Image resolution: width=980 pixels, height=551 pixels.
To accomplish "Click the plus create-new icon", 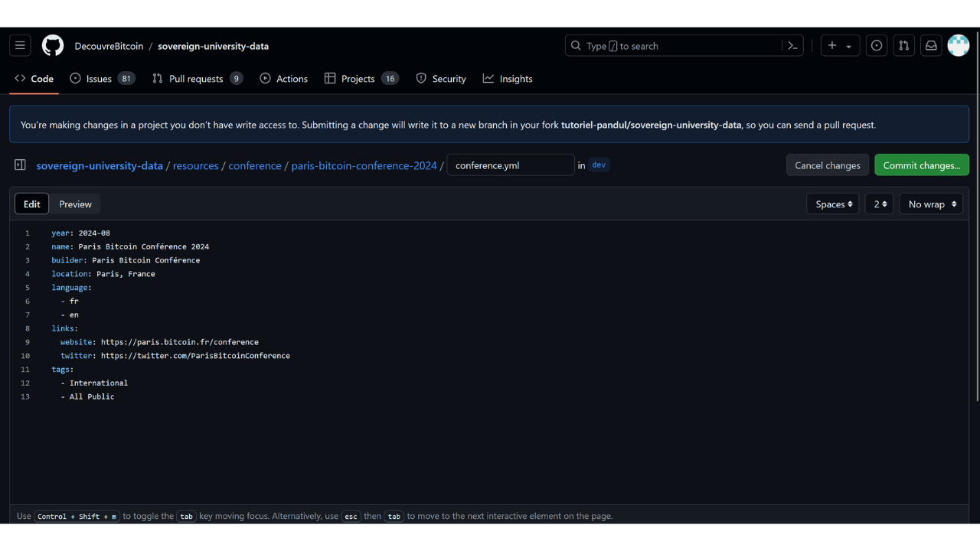I will pos(832,46).
